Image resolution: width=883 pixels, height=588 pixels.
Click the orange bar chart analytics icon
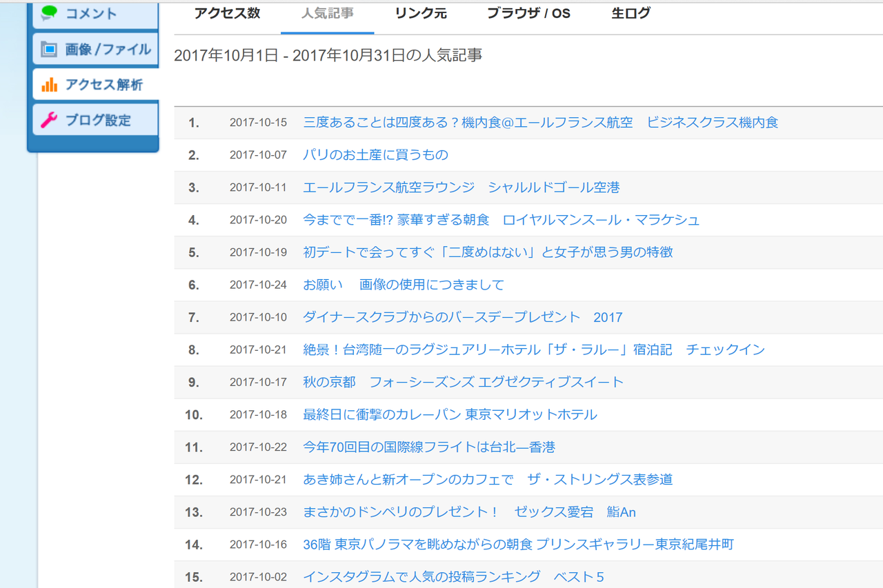tap(49, 85)
